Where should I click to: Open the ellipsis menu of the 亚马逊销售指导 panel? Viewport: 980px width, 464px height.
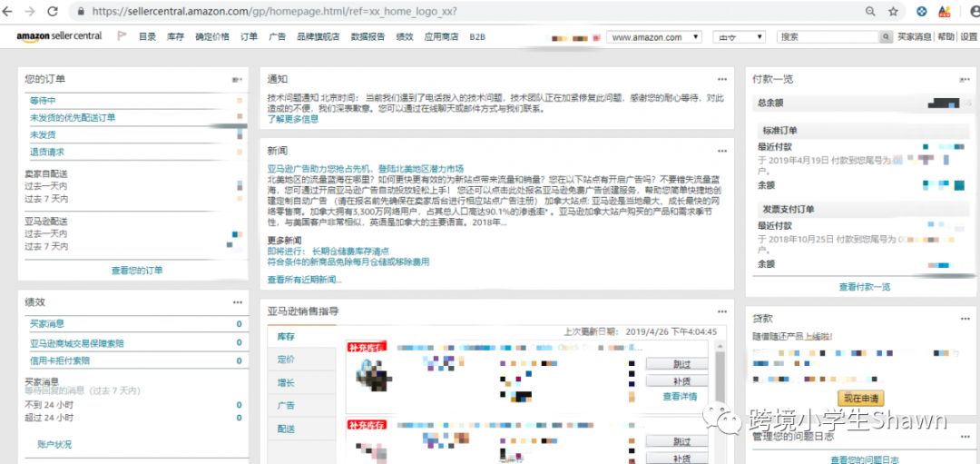[722, 311]
